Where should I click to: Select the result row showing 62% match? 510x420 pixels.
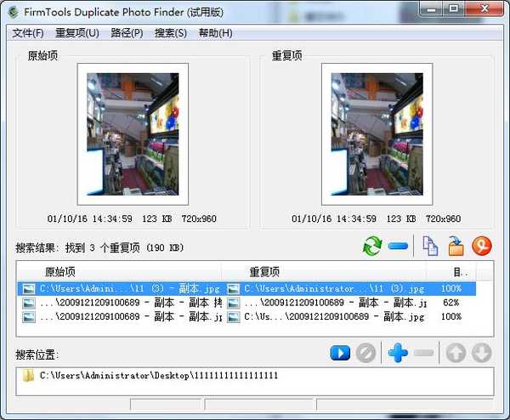click(x=246, y=303)
